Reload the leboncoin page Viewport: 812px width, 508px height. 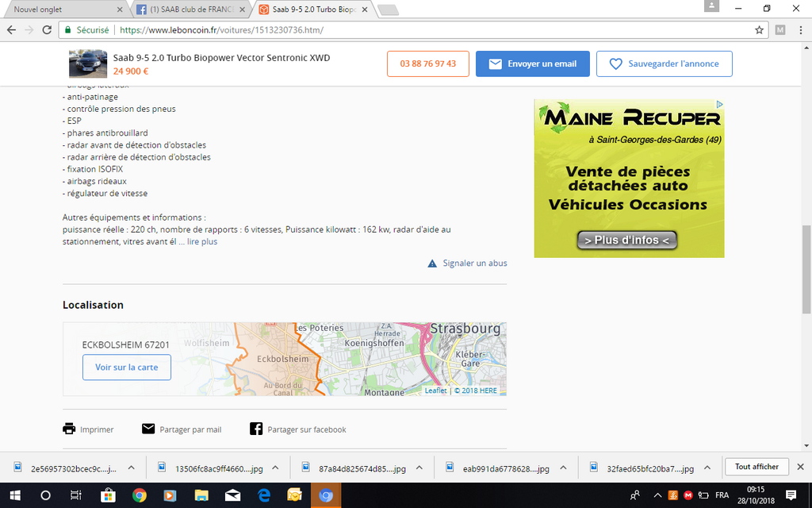(47, 30)
